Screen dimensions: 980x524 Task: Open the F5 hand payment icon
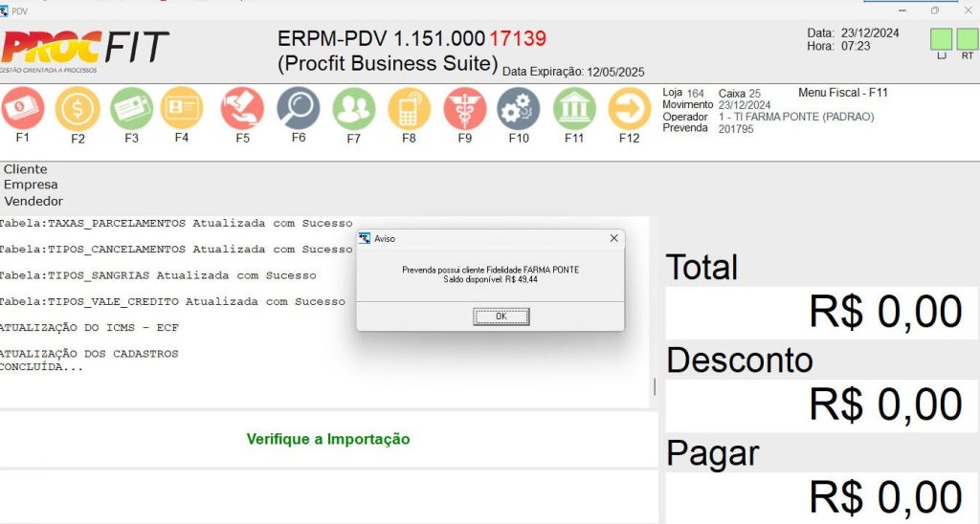(242, 109)
